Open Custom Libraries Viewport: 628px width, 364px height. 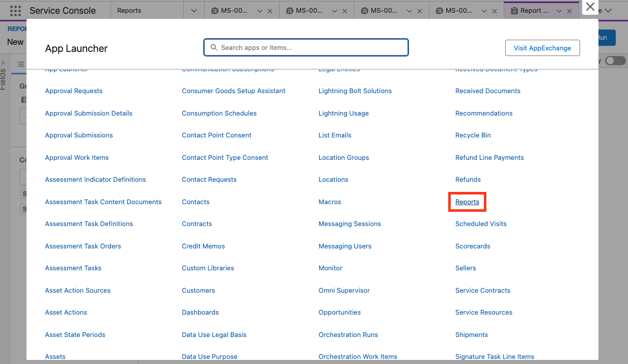click(x=208, y=268)
